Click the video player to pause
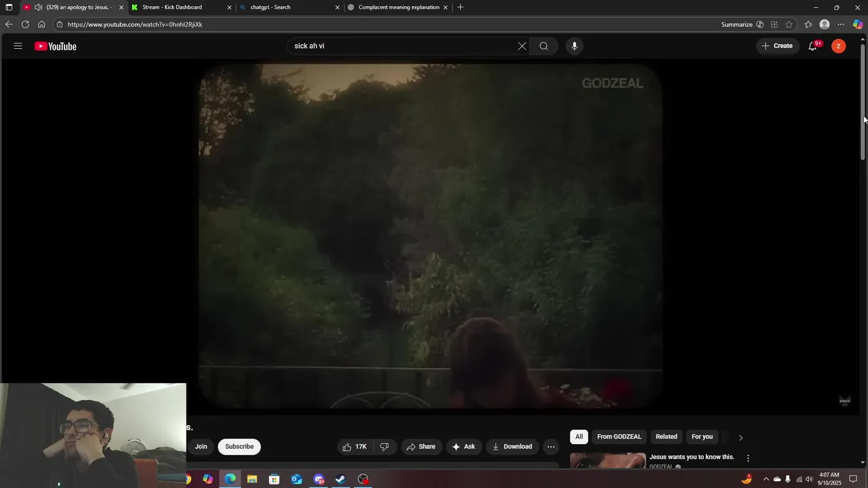Image resolution: width=868 pixels, height=488 pixels. (x=431, y=236)
